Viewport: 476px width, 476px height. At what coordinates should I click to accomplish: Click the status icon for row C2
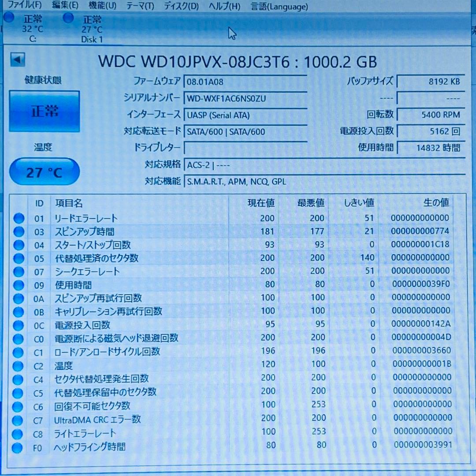[x=18, y=366]
